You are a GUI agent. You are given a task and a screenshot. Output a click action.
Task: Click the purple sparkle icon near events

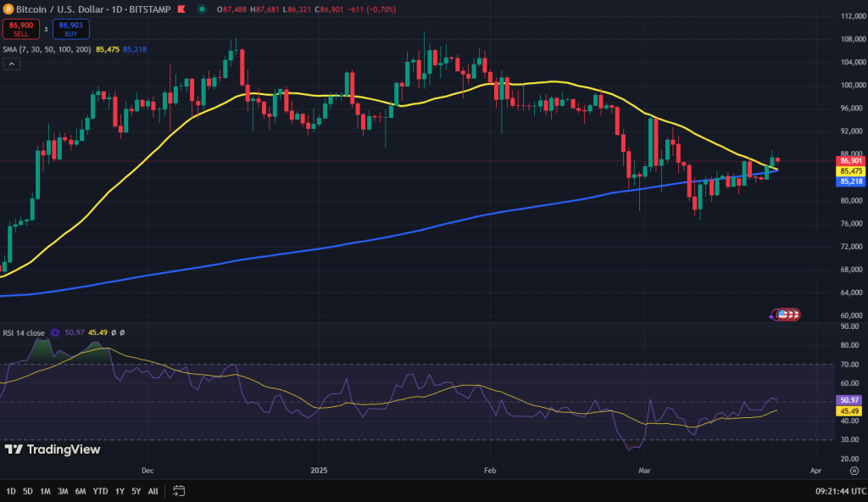[772, 315]
